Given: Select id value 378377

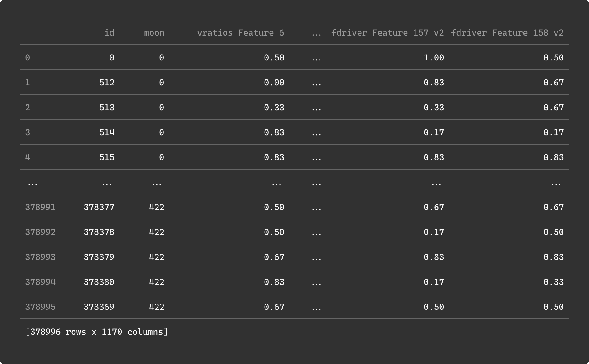Looking at the screenshot, I should pos(99,207).
